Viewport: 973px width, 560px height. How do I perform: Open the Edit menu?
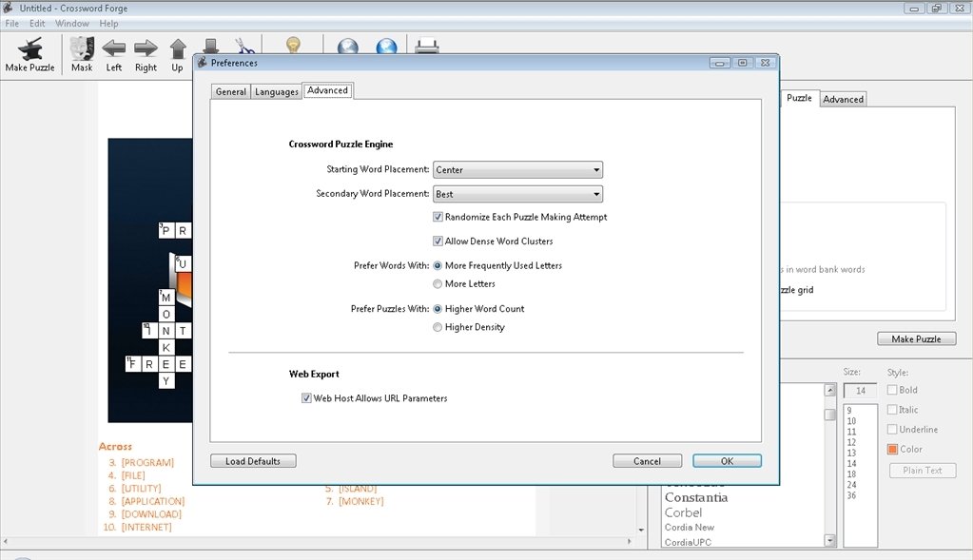[37, 24]
